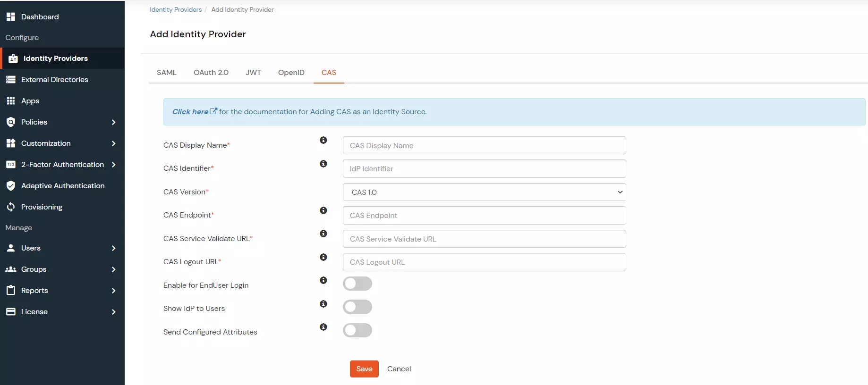Click the 2-Factor Authentication icon
The height and width of the screenshot is (385, 868).
(x=11, y=165)
